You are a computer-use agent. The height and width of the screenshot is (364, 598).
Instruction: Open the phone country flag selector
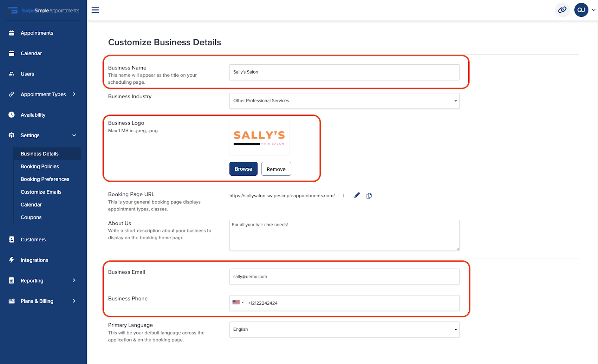point(238,303)
